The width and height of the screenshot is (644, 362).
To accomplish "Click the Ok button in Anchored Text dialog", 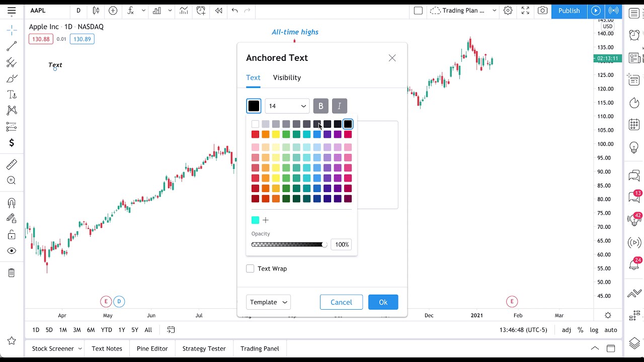I will pyautogui.click(x=383, y=302).
